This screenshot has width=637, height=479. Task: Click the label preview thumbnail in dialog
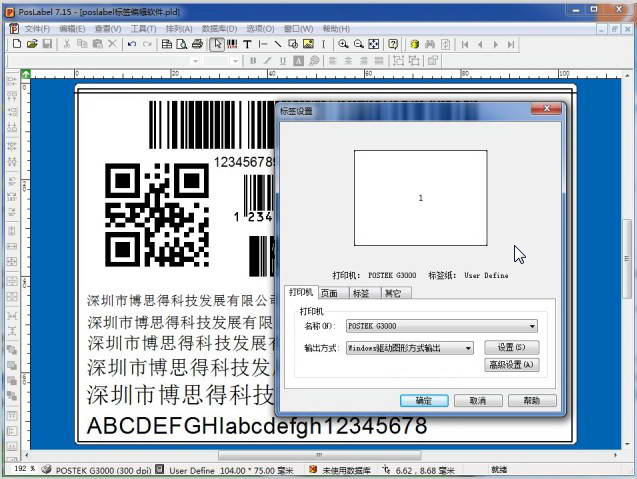point(420,198)
